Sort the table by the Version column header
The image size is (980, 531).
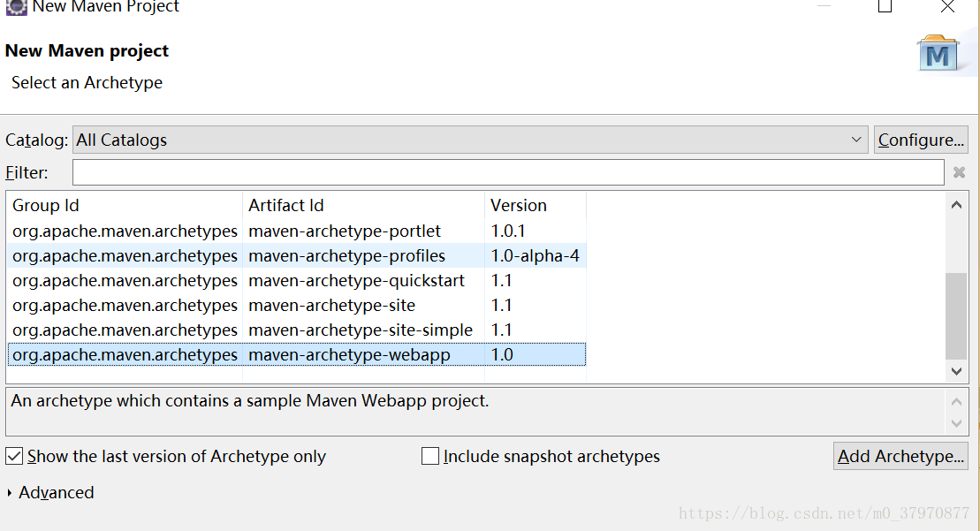coord(535,206)
